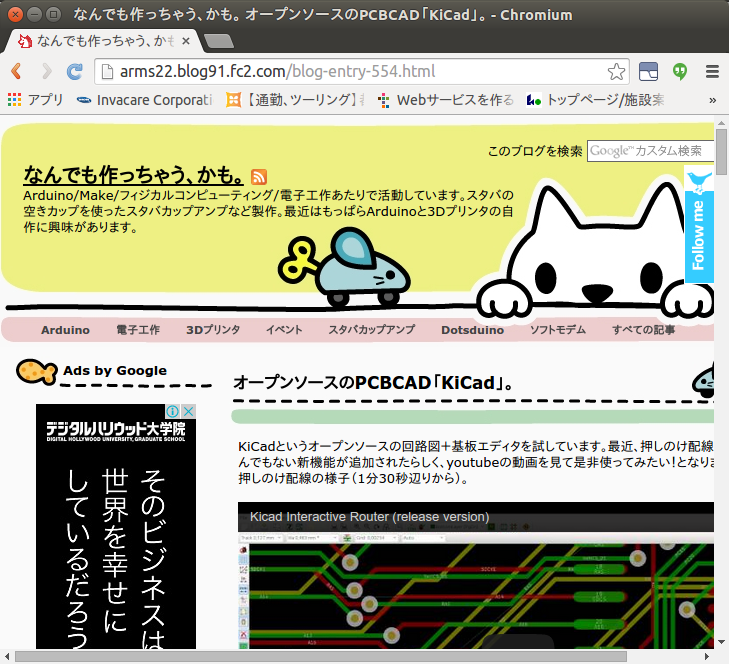Click the horizontal scrollbar thumb

point(321,657)
